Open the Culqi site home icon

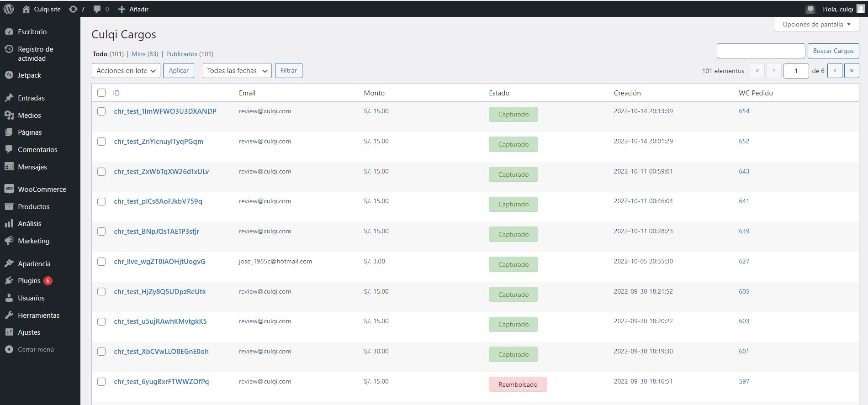pos(26,9)
